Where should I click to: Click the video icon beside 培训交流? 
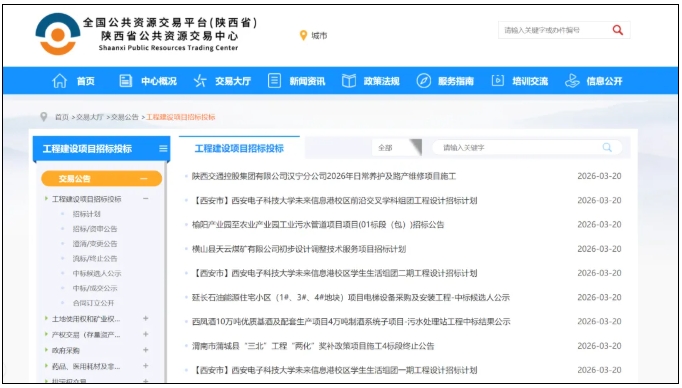coord(498,80)
